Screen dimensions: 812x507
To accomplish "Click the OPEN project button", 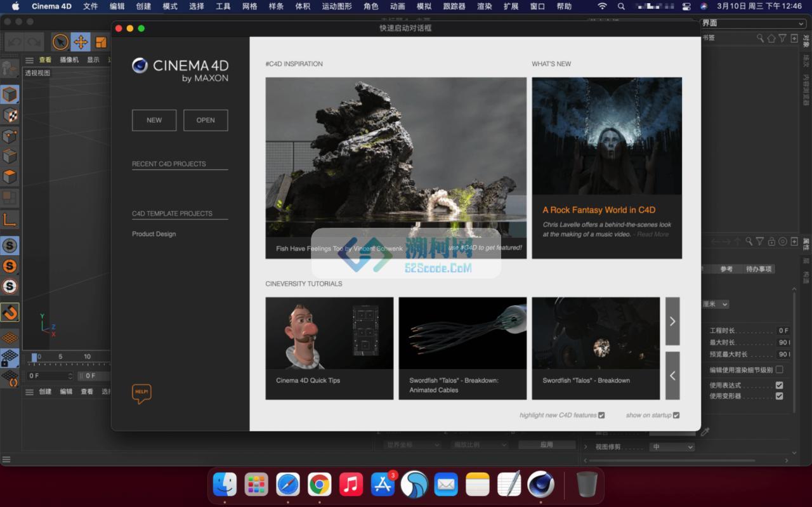I will [x=206, y=120].
